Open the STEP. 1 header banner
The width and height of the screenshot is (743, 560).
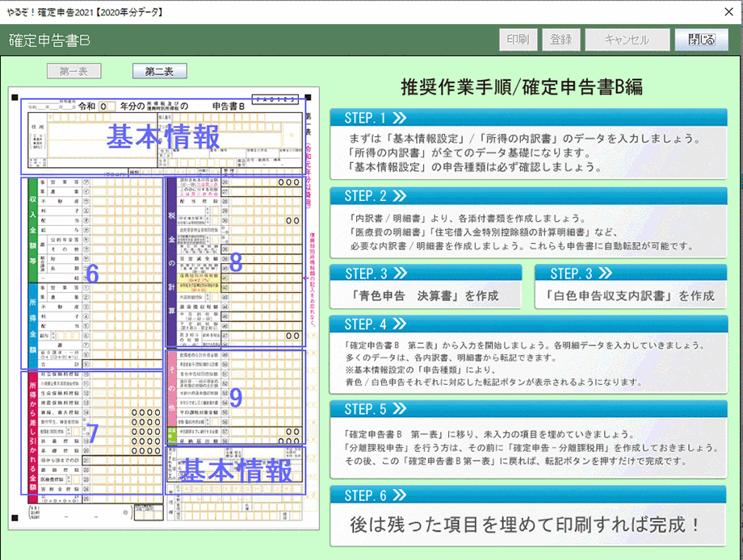528,117
